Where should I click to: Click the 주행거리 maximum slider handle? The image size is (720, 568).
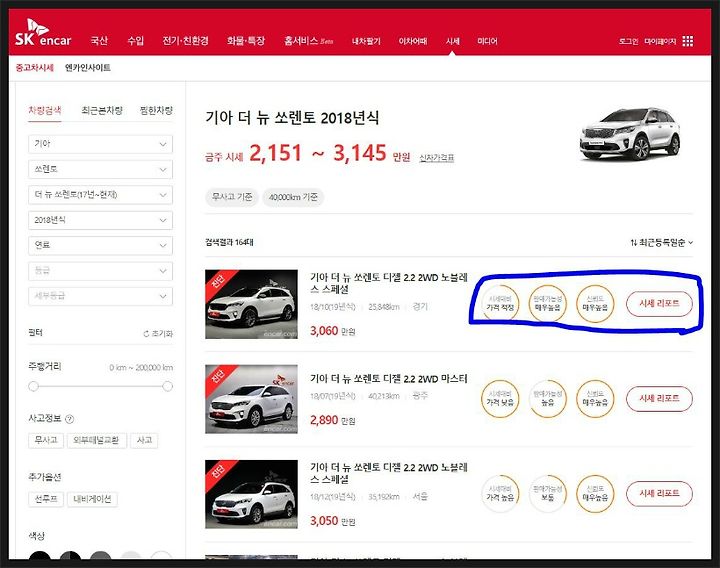click(x=168, y=386)
